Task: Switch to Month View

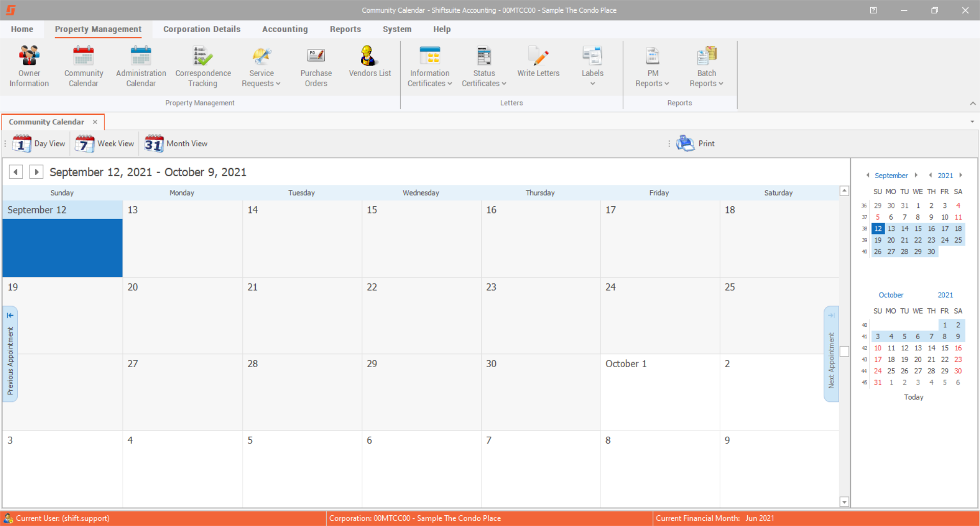Action: tap(176, 144)
